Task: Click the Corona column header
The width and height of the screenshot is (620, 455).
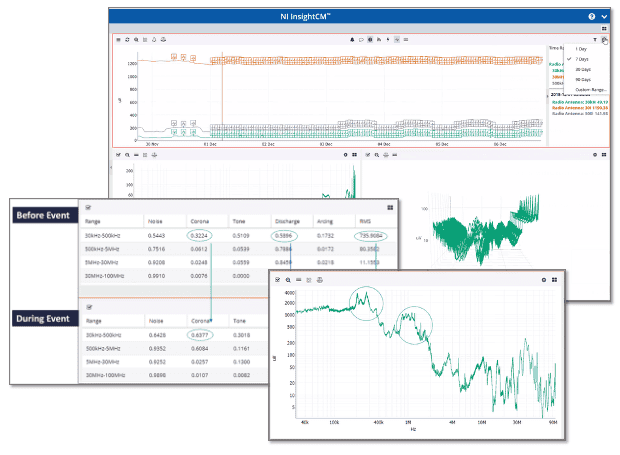Action: coord(202,220)
